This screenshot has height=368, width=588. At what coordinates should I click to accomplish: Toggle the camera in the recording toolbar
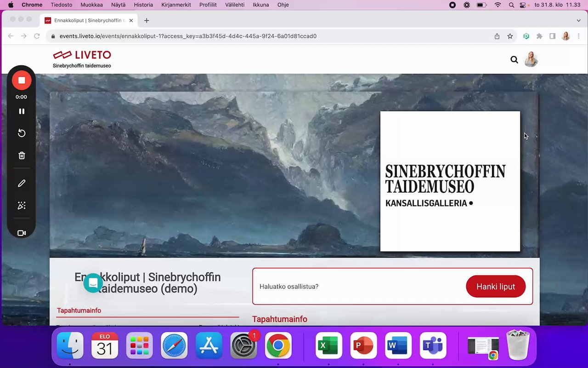22,233
